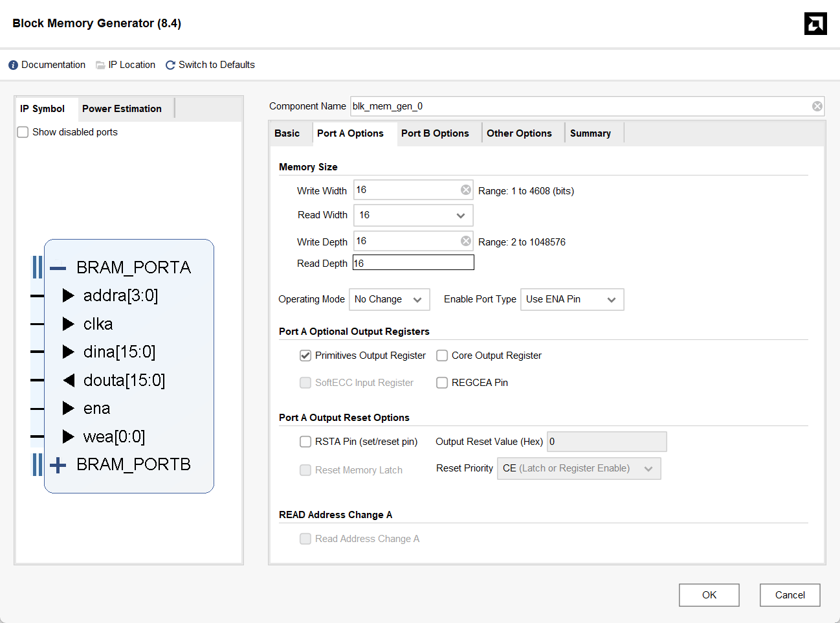Click the Switch to Defaults refresh icon
This screenshot has height=623, width=840.
click(170, 65)
